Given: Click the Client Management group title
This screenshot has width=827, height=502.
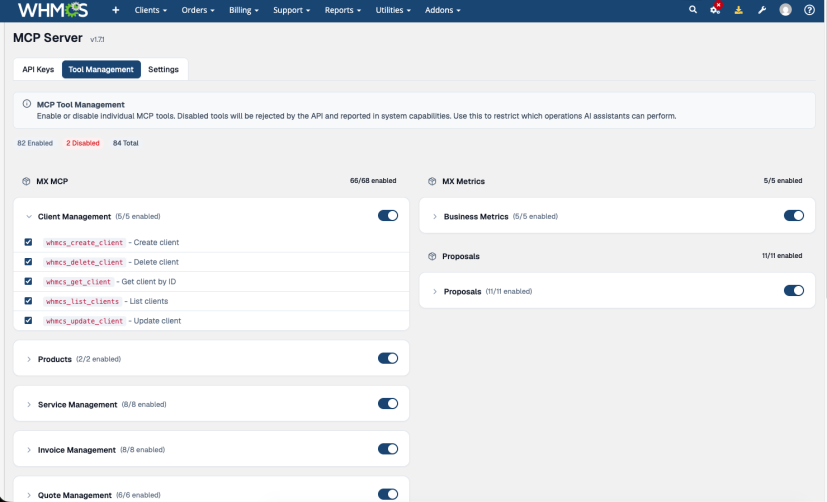Looking at the screenshot, I should [x=74, y=217].
